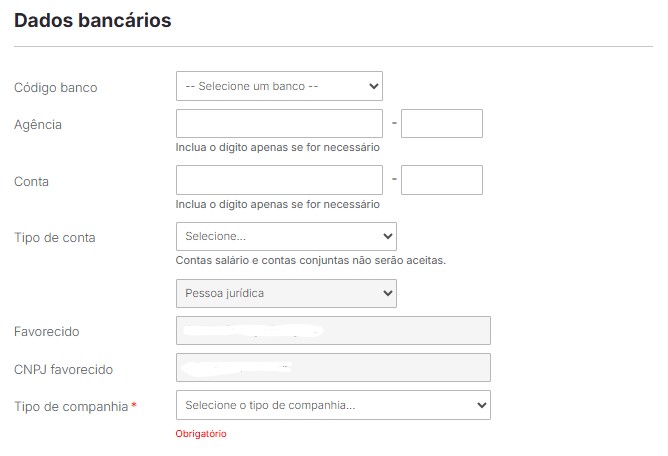Click the CNPJ favorecido text field
The width and height of the screenshot is (668, 456).
(333, 368)
